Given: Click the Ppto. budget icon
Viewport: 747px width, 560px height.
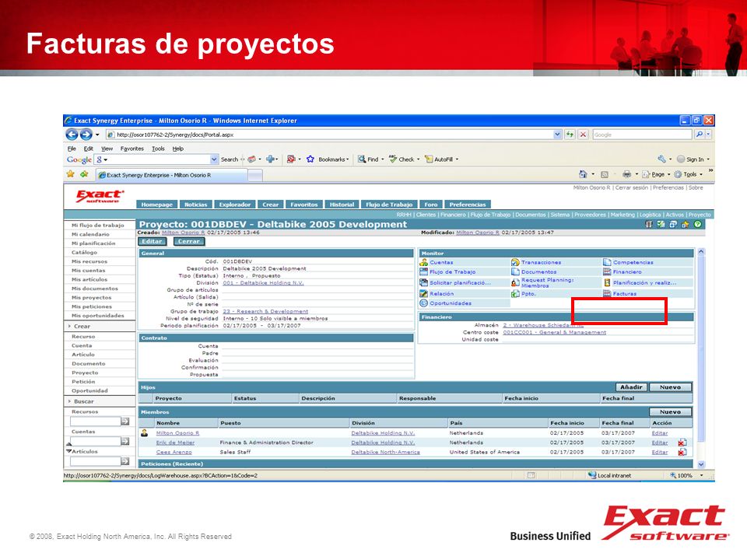Looking at the screenshot, I should [x=515, y=294].
